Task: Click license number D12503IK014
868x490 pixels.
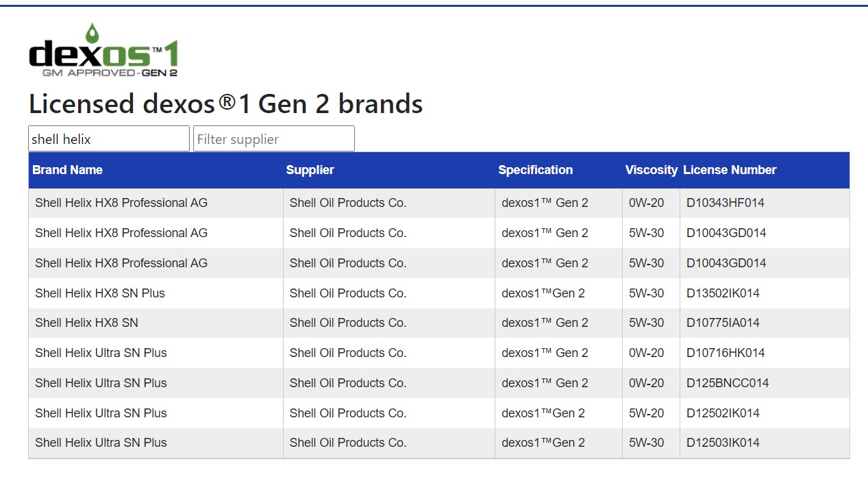Action: (x=723, y=443)
